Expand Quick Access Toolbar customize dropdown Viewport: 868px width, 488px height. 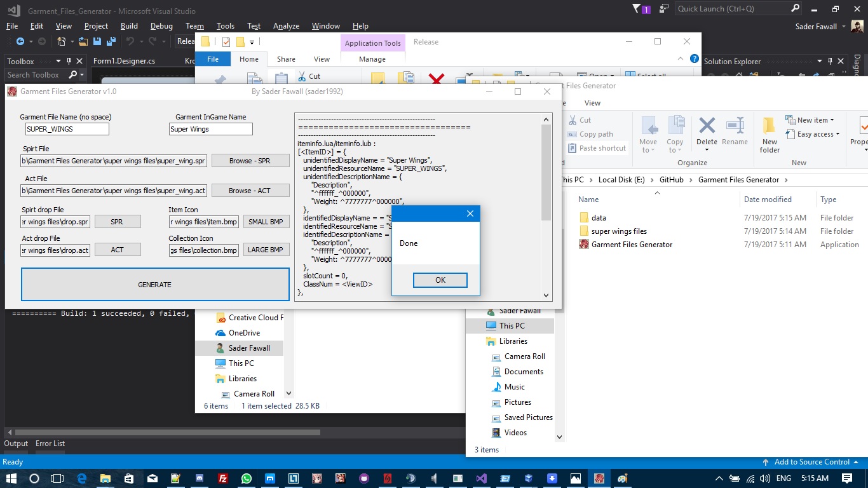tap(252, 43)
